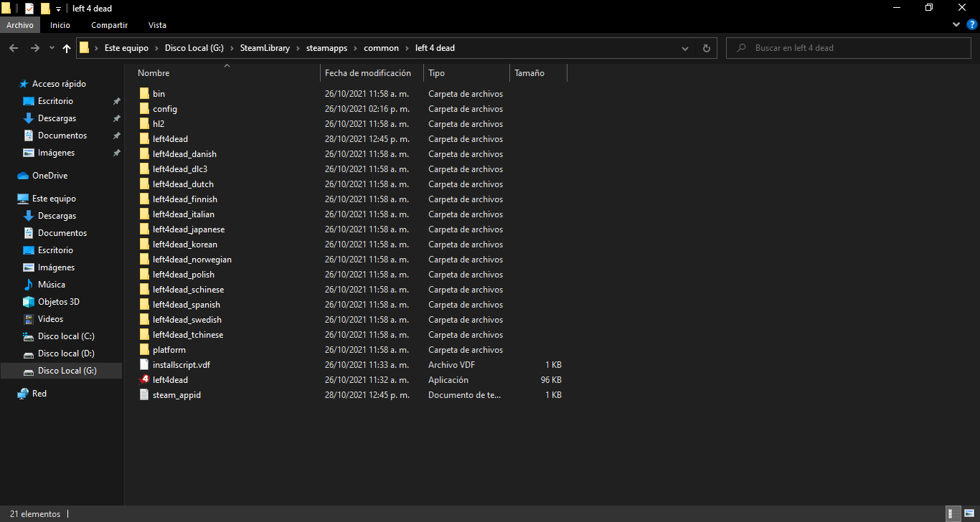Viewport: 980px width, 522px height.
Task: Navigate to SteamLibrary in the breadcrumb
Action: click(x=265, y=48)
